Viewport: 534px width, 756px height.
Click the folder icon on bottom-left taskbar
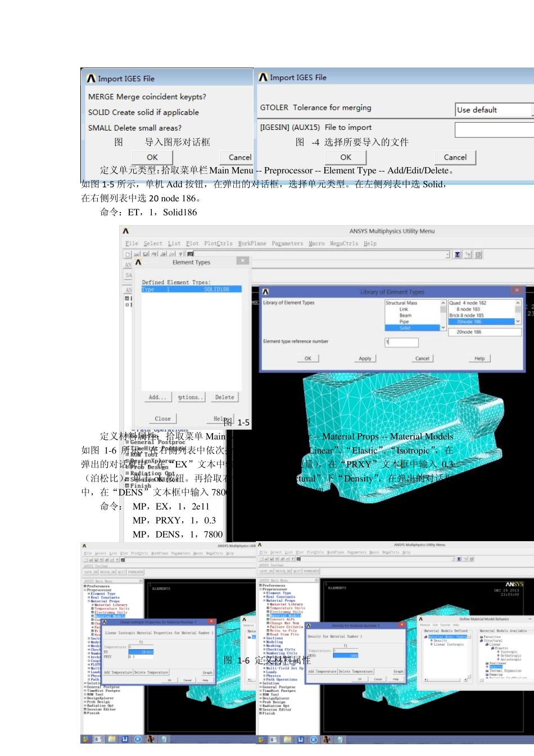pos(112,739)
